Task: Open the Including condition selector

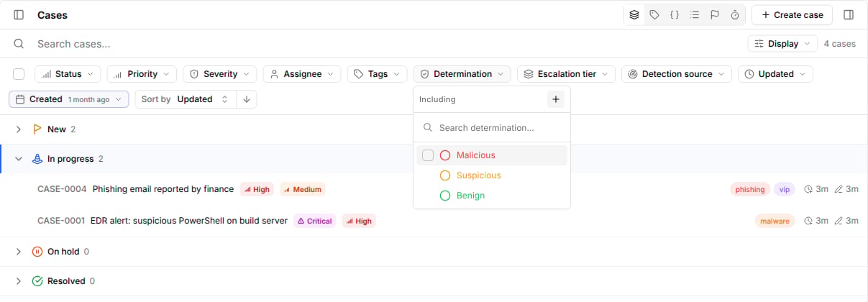Action: (437, 99)
